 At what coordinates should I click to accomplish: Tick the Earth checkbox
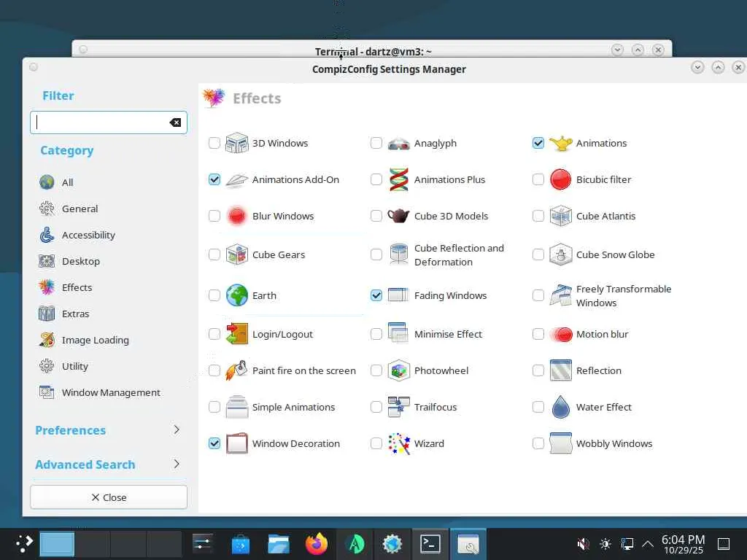pyautogui.click(x=214, y=295)
